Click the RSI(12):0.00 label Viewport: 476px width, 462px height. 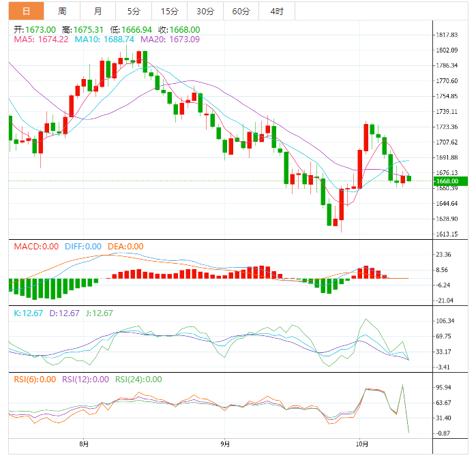[86, 379]
